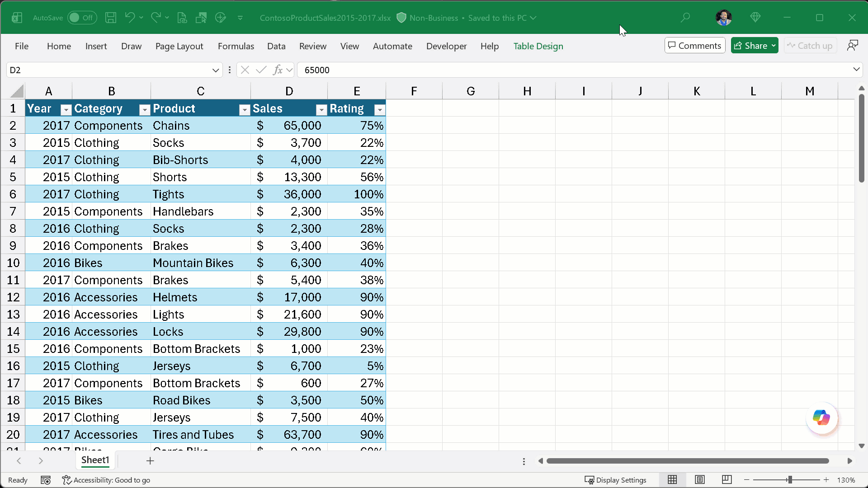Click the Redo icon
The image size is (868, 488).
[x=156, y=18]
